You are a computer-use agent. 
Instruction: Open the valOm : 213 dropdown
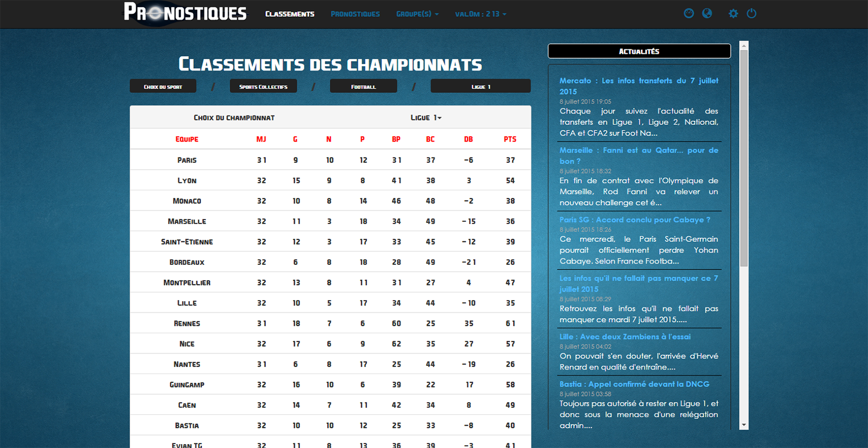[480, 13]
